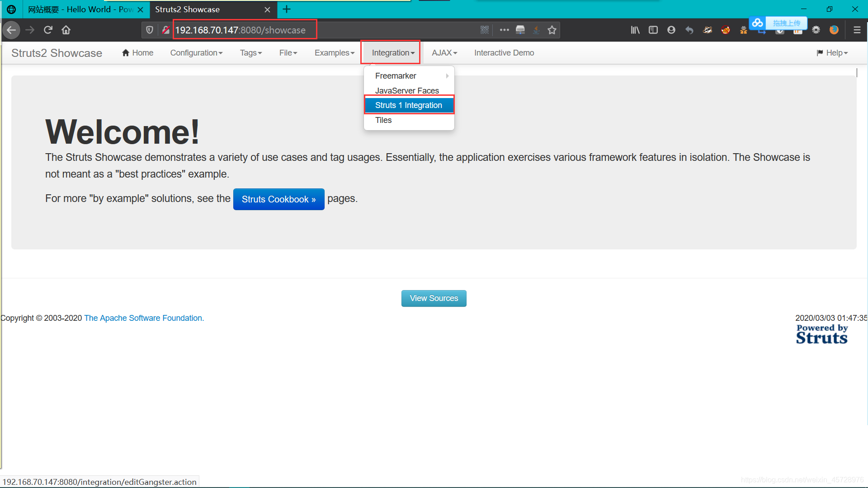The image size is (868, 488).
Task: Click the Struts Cookbook button
Action: tap(279, 199)
